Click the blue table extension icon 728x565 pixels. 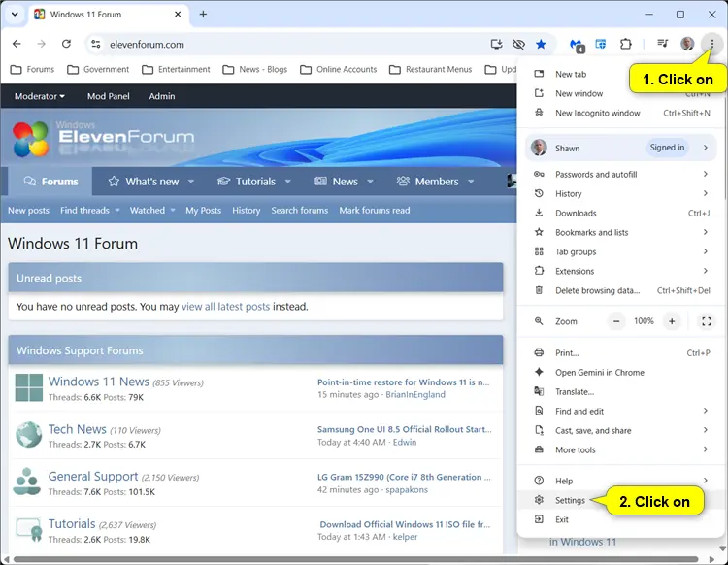601,44
